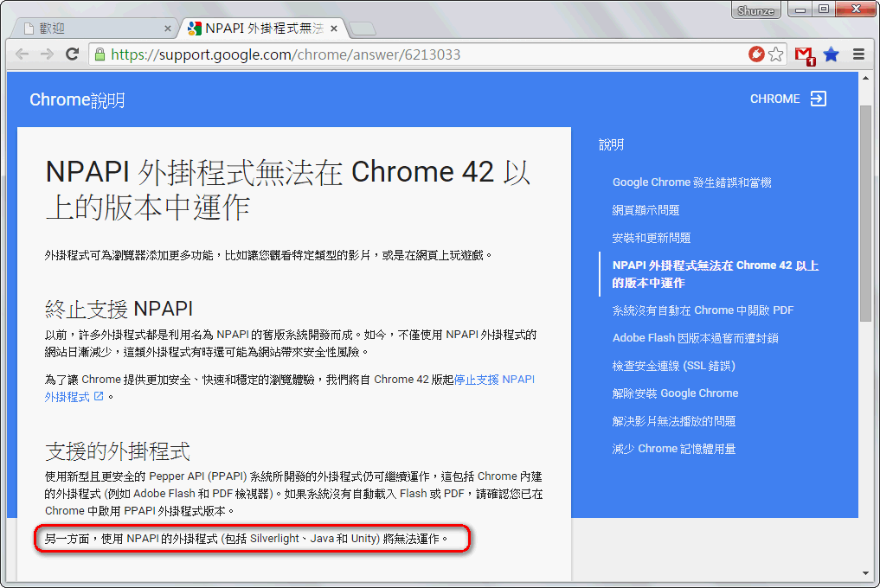Click the red blocked plug-in icon
The height and width of the screenshot is (588, 880).
[x=756, y=54]
